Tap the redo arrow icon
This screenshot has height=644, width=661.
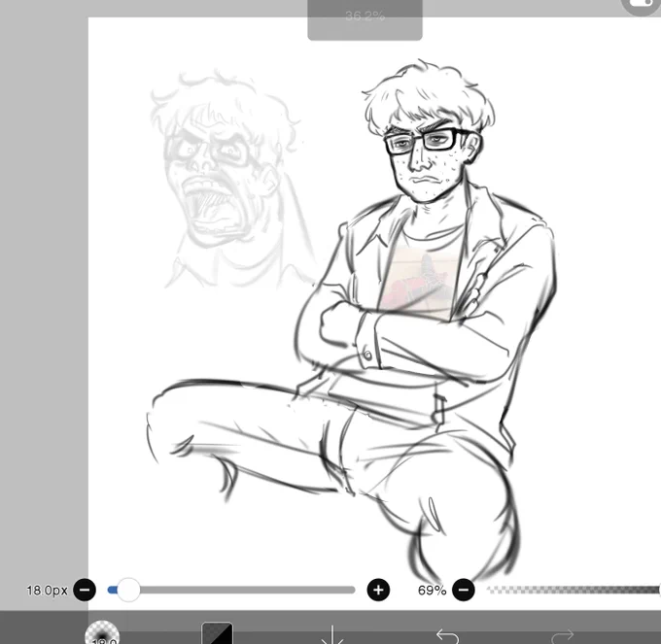[563, 635]
